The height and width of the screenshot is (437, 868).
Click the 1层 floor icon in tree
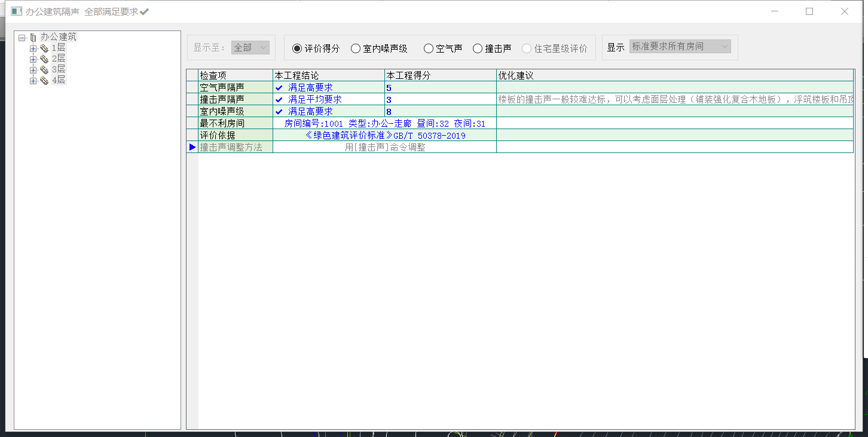(44, 48)
